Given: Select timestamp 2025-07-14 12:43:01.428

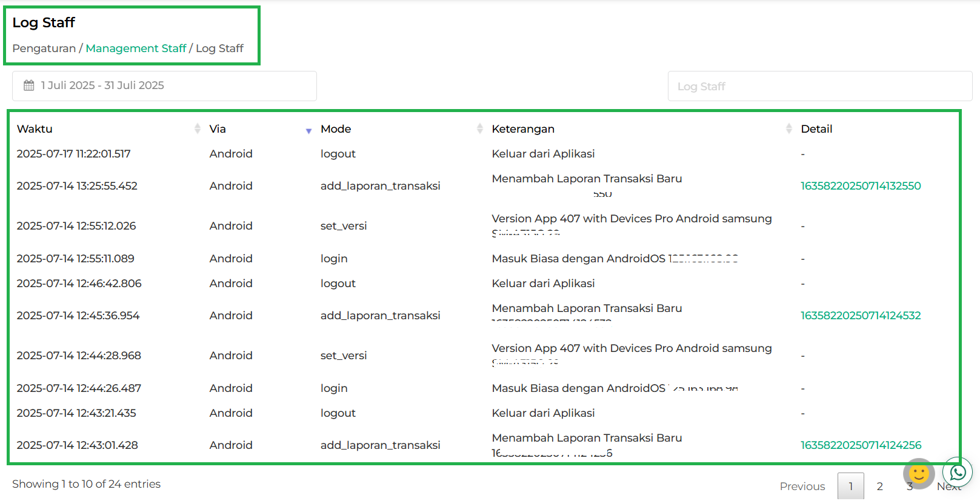Looking at the screenshot, I should (x=77, y=445).
